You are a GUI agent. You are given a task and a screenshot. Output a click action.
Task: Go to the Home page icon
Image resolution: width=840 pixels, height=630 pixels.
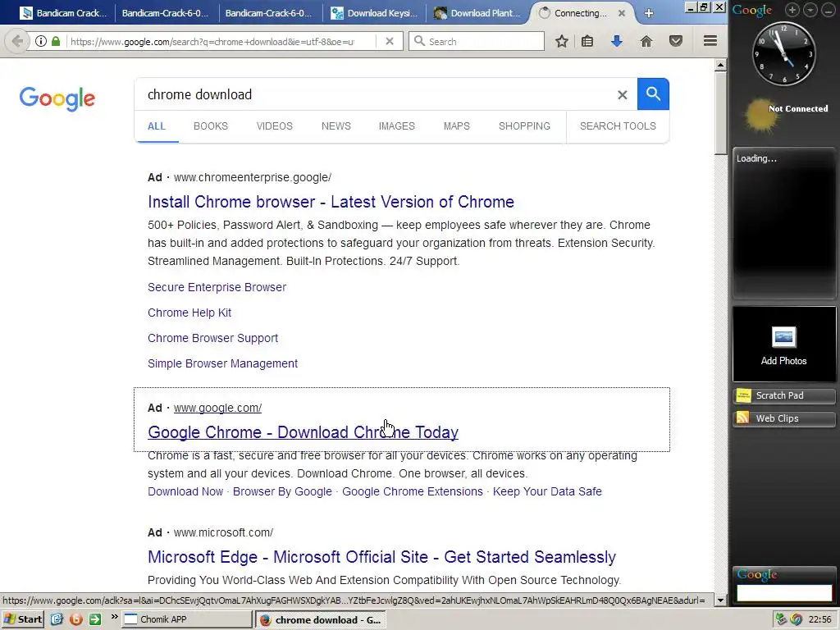(646, 41)
